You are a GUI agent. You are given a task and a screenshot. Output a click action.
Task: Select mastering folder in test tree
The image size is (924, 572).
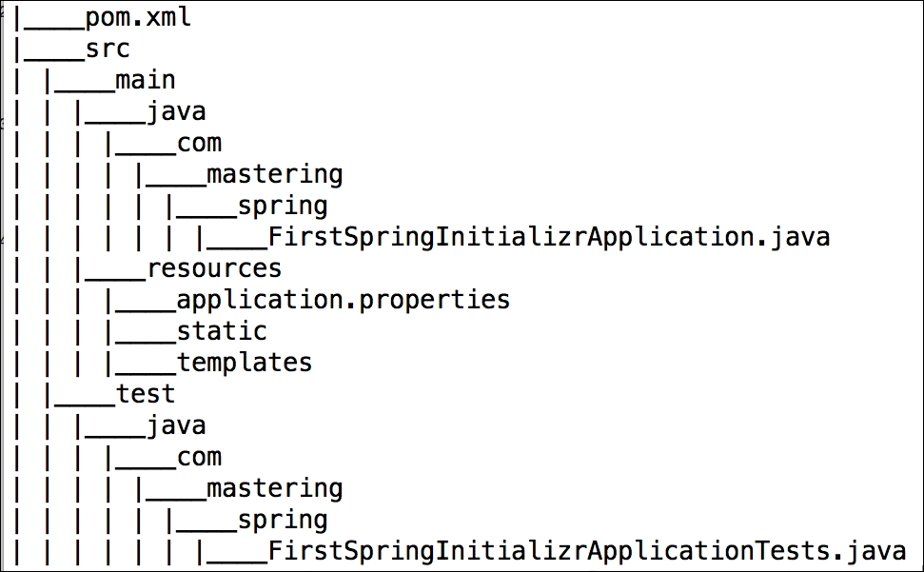tap(274, 488)
